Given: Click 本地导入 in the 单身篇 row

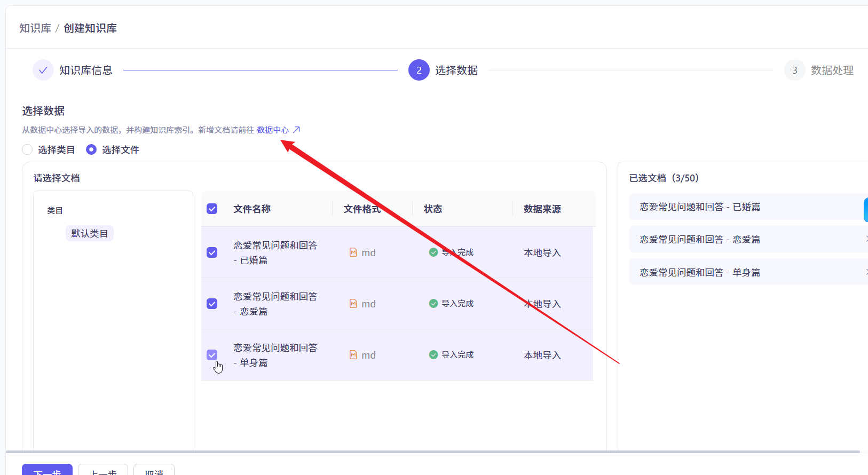Looking at the screenshot, I should click(542, 355).
